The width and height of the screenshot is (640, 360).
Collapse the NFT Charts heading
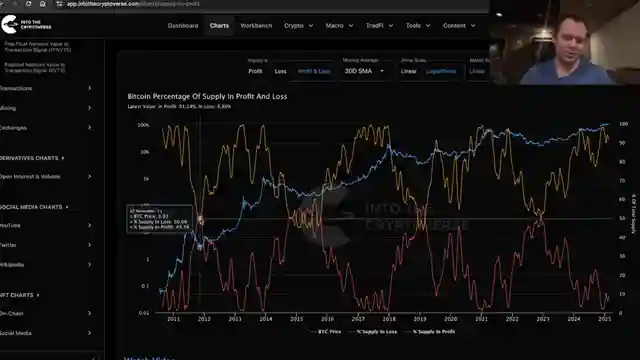coord(20,295)
